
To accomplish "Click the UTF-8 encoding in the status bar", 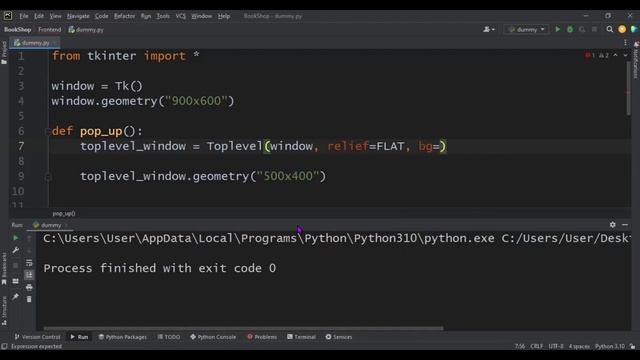I will click(x=556, y=346).
